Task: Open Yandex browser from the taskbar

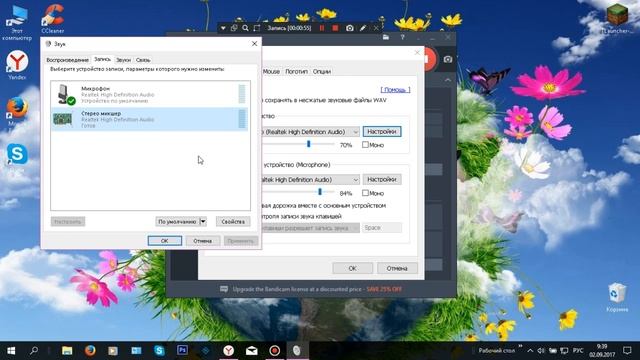Action: (x=229, y=351)
